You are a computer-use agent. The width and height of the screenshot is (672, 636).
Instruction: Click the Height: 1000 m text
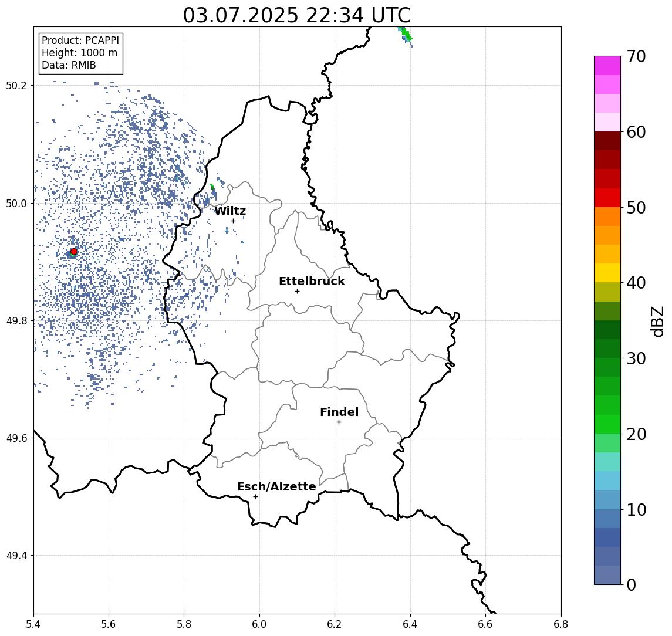79,53
